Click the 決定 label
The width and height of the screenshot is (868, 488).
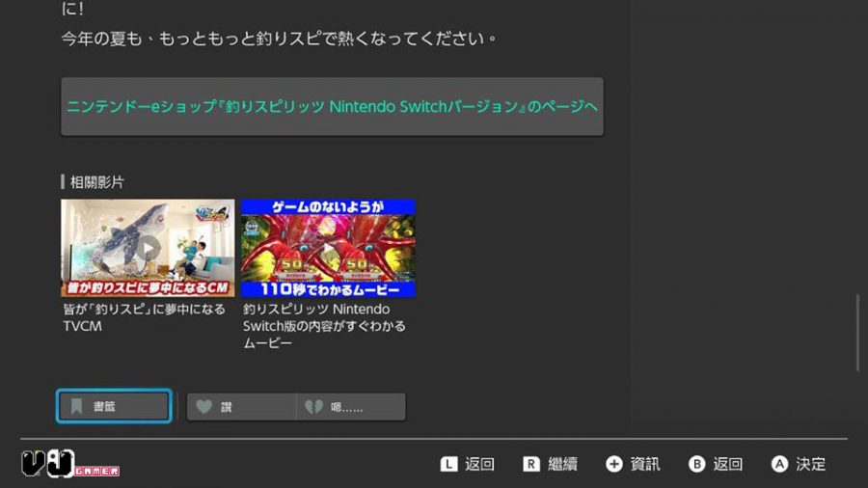[810, 464]
